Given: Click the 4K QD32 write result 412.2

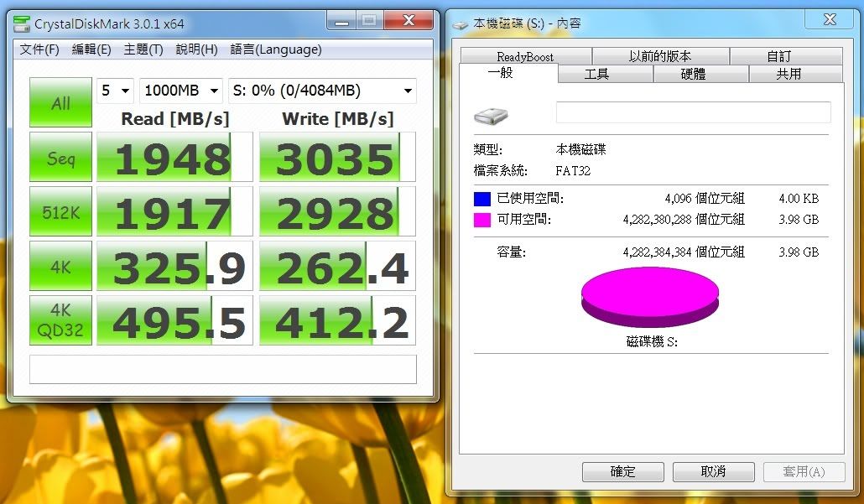Looking at the screenshot, I should (x=337, y=320).
